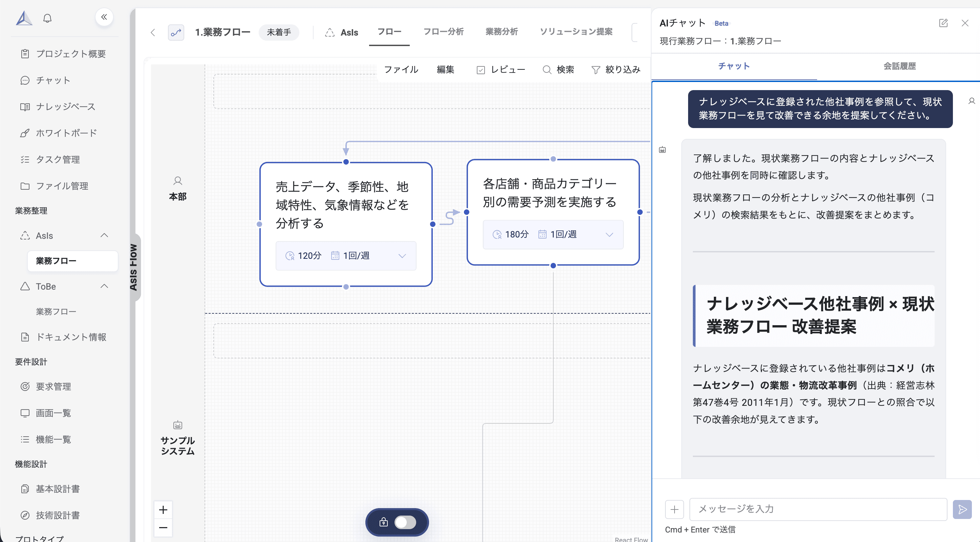The image size is (980, 542).
Task: Switch to the 会話履歴 tab
Action: pos(899,66)
